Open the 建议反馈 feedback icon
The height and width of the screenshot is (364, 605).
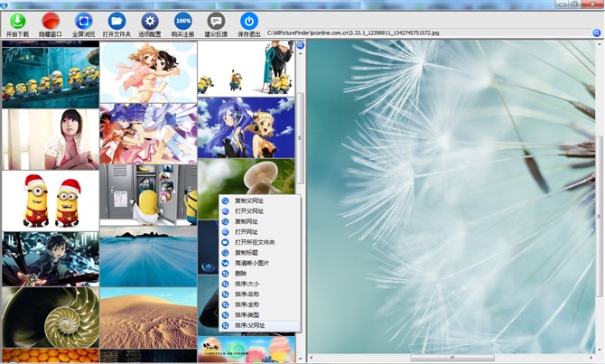(216, 21)
